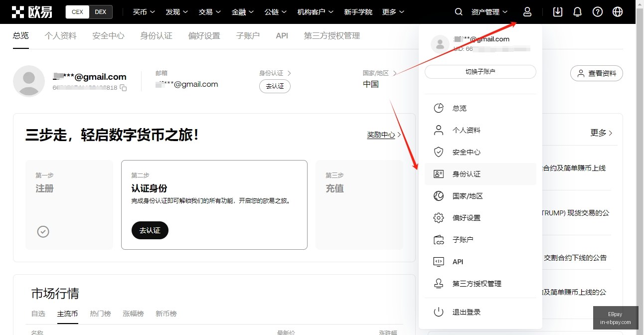The height and width of the screenshot is (335, 644).
Task: Select the 第三方授权管理 tab
Action: coord(332,36)
